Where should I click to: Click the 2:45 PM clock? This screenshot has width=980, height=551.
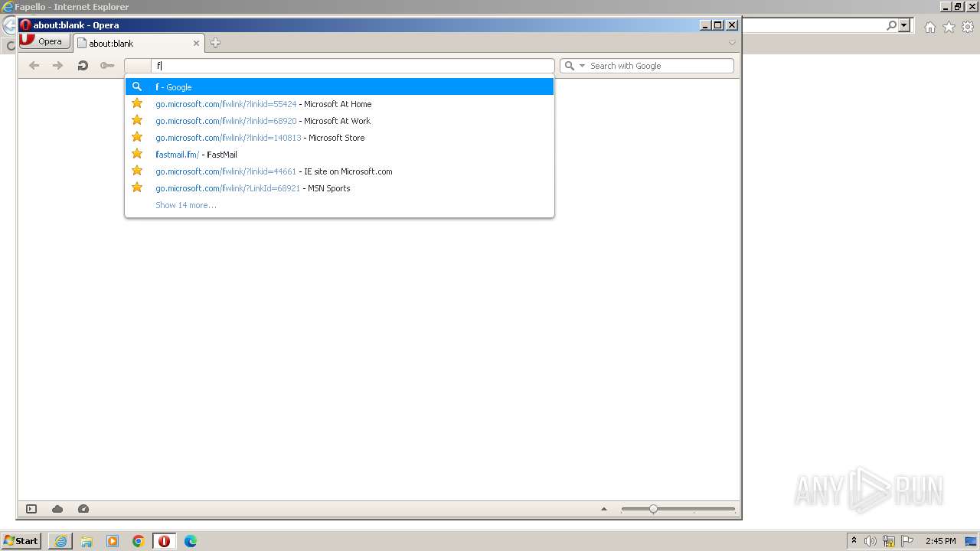941,541
